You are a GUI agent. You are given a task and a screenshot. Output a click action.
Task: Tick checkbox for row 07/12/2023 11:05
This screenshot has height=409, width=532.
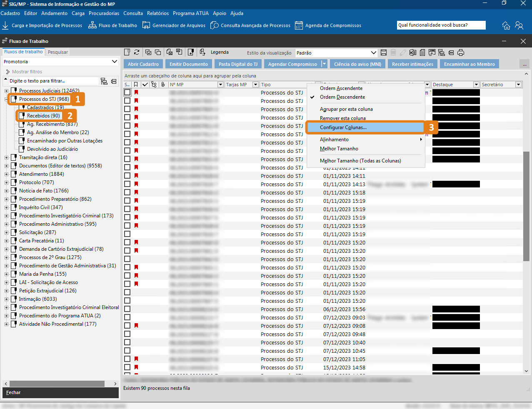tap(127, 359)
